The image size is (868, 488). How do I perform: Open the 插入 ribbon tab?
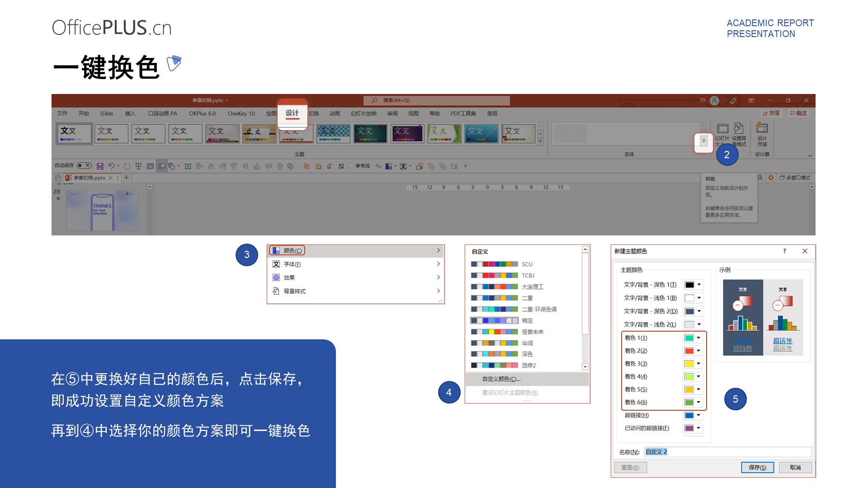[x=130, y=113]
